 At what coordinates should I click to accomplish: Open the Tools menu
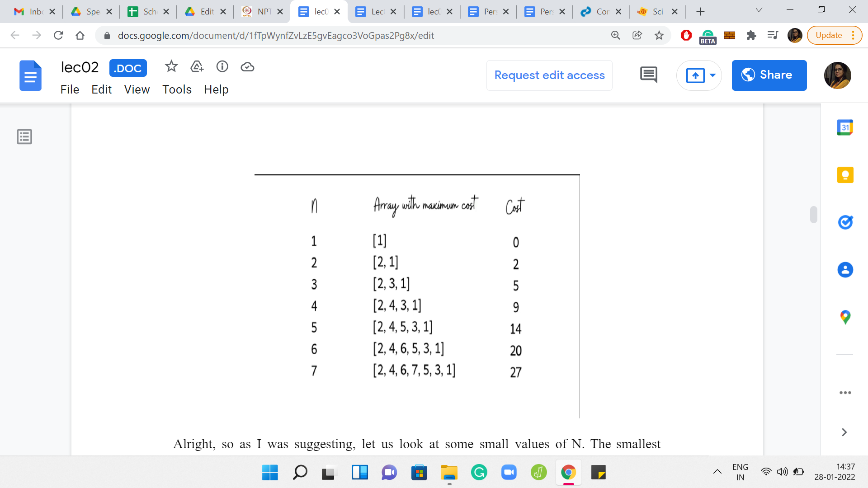click(x=177, y=89)
